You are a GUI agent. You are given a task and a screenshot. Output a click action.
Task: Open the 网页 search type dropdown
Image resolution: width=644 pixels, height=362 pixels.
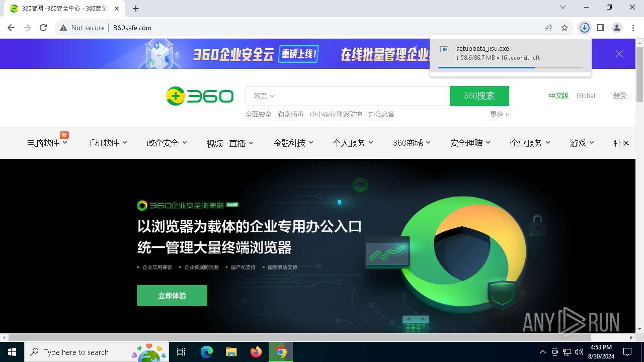[x=264, y=96]
